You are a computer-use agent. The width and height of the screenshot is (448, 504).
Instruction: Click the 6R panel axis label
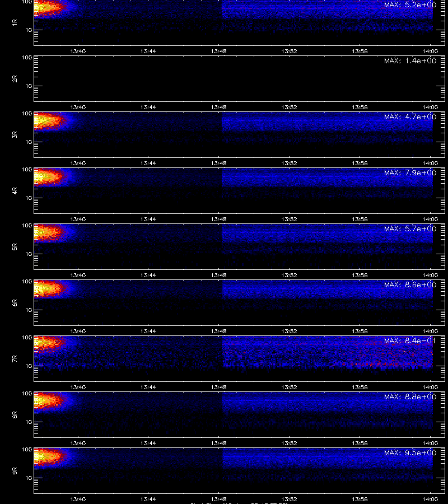(15, 303)
